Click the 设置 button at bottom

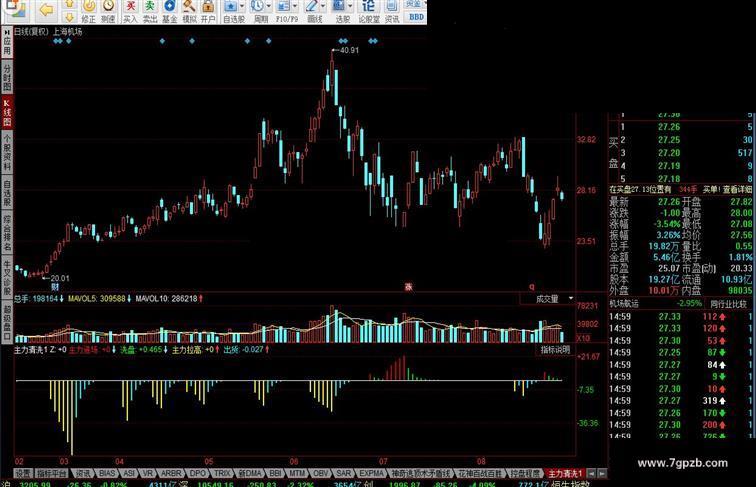click(23, 473)
